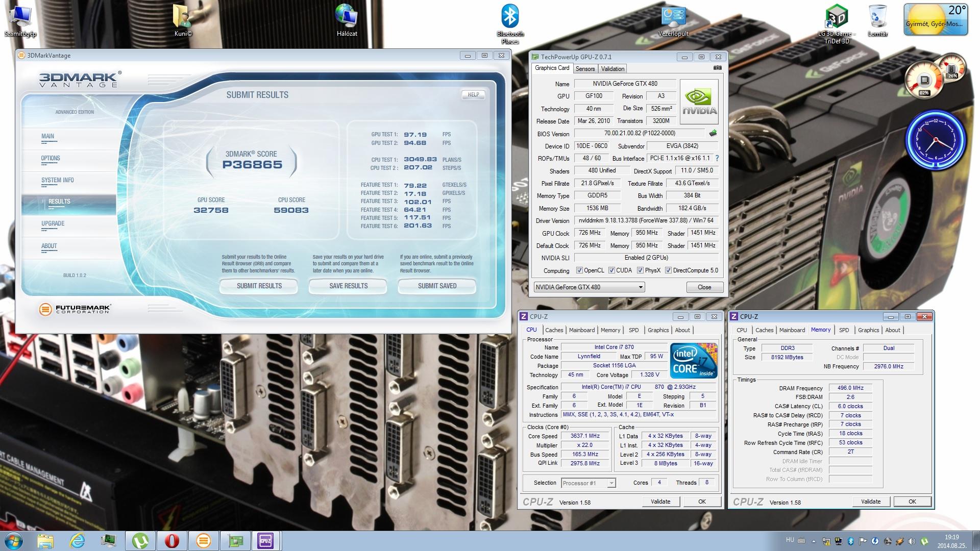Open the Mainboard tab in left CPU-Z
The image size is (980, 551).
[x=581, y=330]
